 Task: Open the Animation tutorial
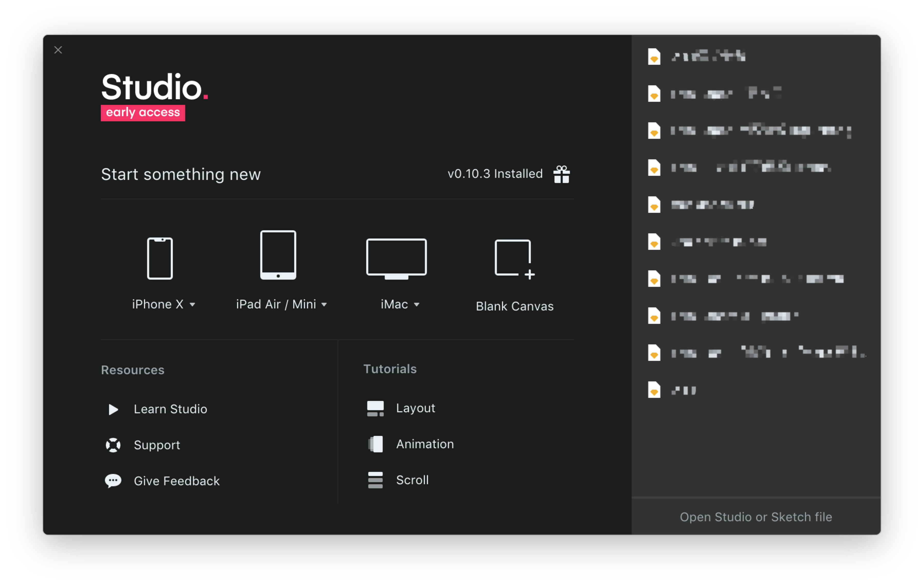425,444
